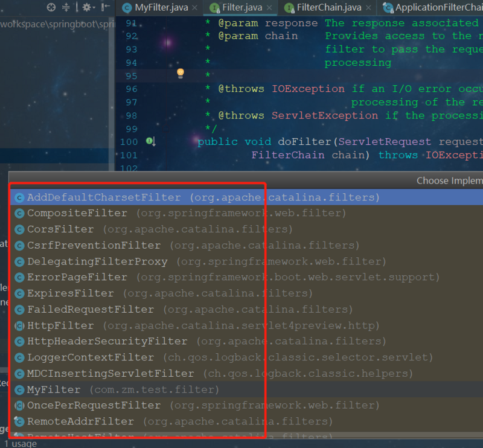The width and height of the screenshot is (483, 448).
Task: Click IOException in the @throws on line 96
Action: (308, 89)
